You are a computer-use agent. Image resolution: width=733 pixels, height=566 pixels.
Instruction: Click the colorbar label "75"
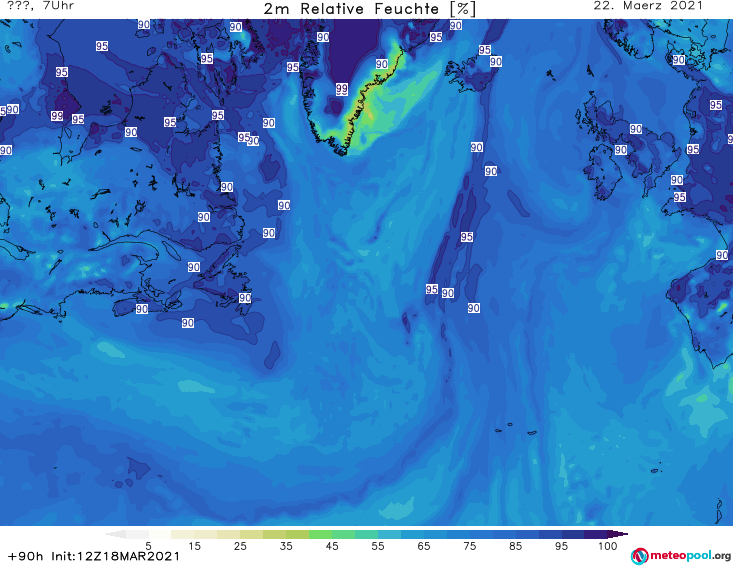[469, 546]
